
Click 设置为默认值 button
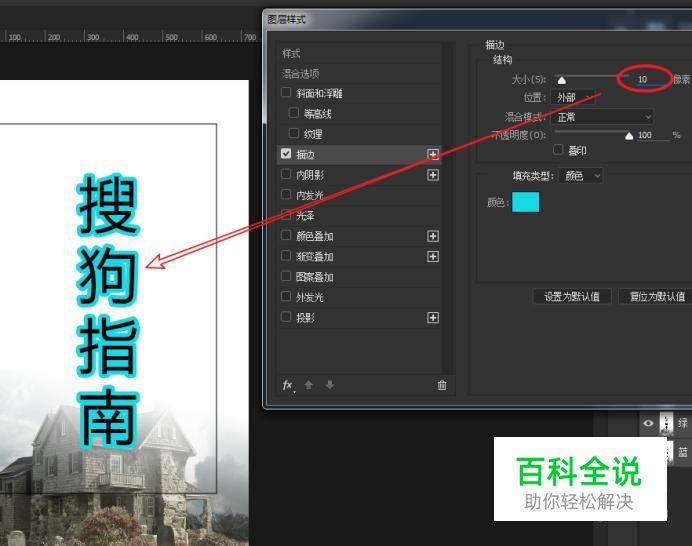572,297
